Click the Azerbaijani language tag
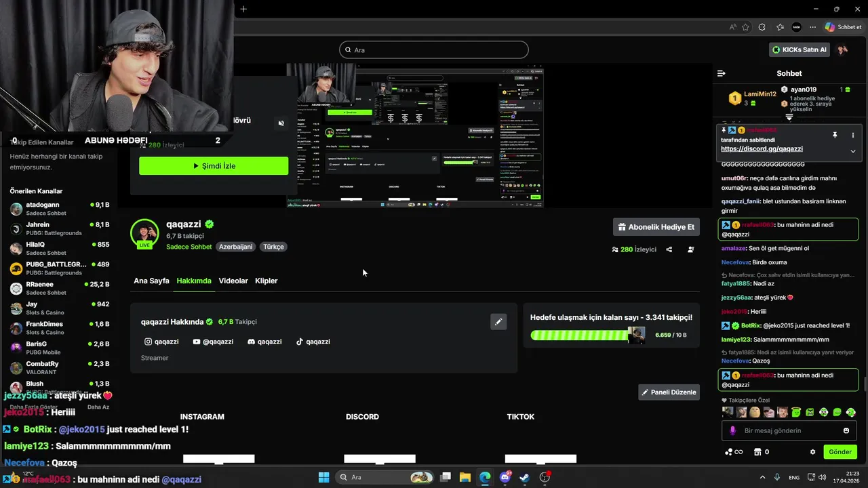Viewport: 868px width, 488px height. point(235,247)
